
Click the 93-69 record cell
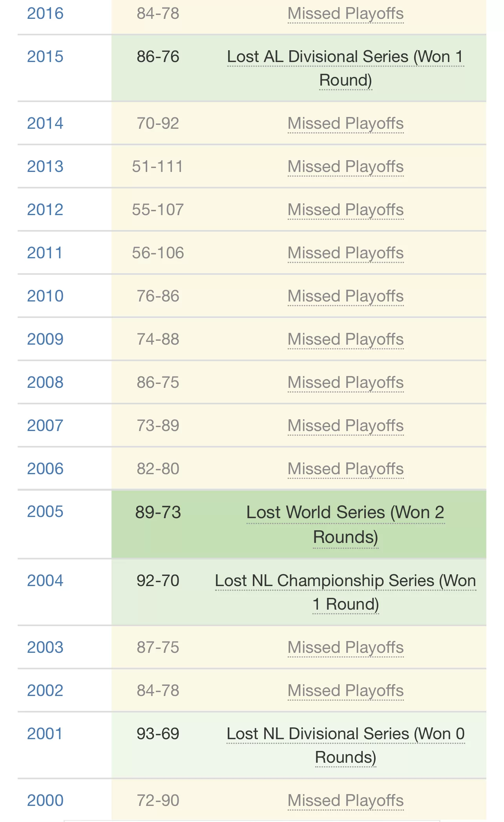[x=158, y=734]
